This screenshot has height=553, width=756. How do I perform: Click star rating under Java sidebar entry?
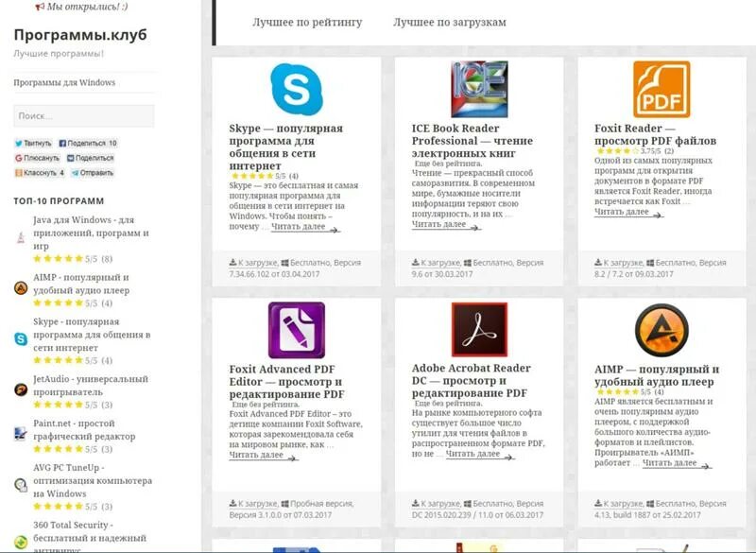[59, 259]
